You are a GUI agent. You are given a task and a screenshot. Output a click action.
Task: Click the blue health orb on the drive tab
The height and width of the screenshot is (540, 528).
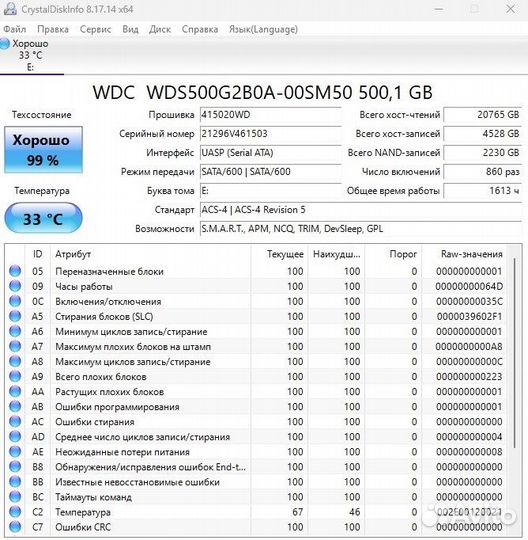point(5,44)
